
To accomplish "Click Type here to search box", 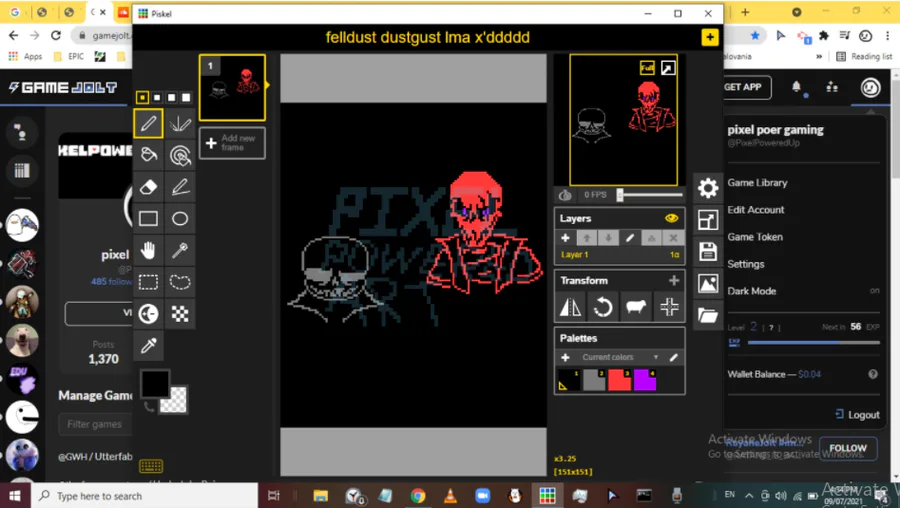I will [143, 496].
